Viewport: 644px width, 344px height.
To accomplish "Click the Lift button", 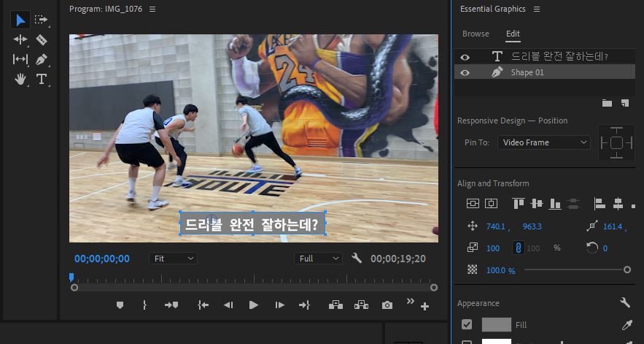I will [335, 305].
